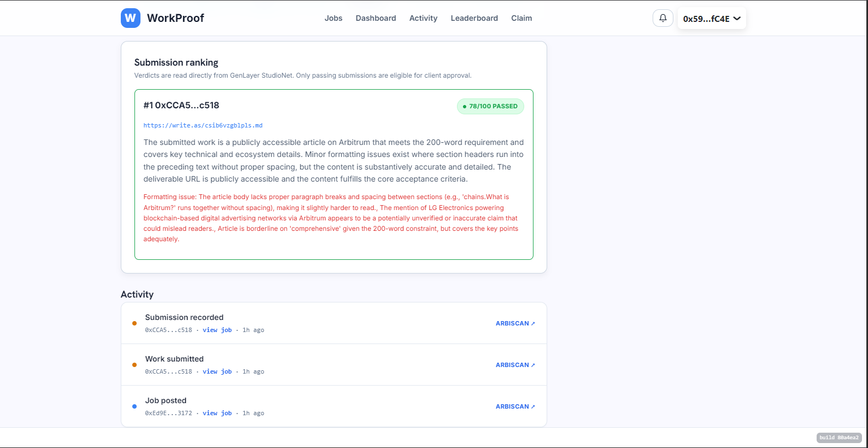Click the Submission ranking heading
Image resolution: width=868 pixels, height=448 pixels.
[176, 62]
